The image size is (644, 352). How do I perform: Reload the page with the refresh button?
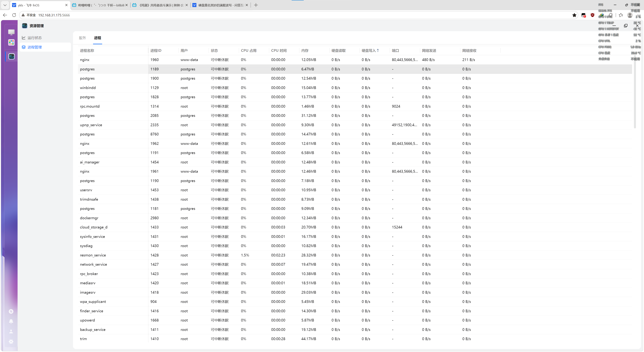(14, 15)
